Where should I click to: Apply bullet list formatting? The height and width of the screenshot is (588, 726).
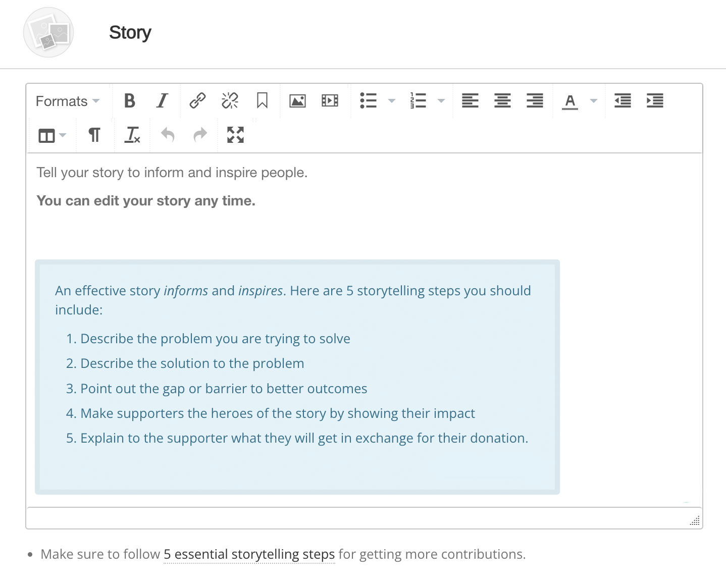pyautogui.click(x=369, y=101)
